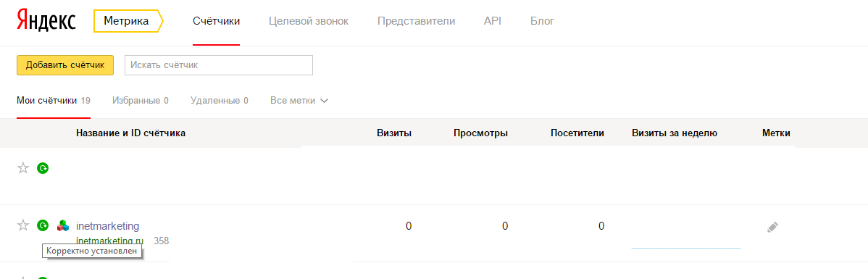Image resolution: width=868 pixels, height=279 pixels.
Task: Open the Представители tab
Action: 417,21
